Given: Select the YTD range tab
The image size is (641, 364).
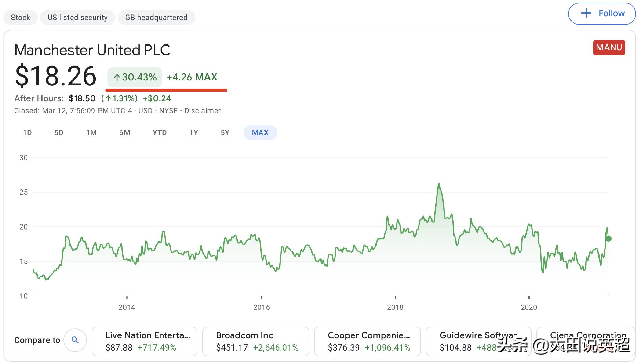Looking at the screenshot, I should (160, 133).
